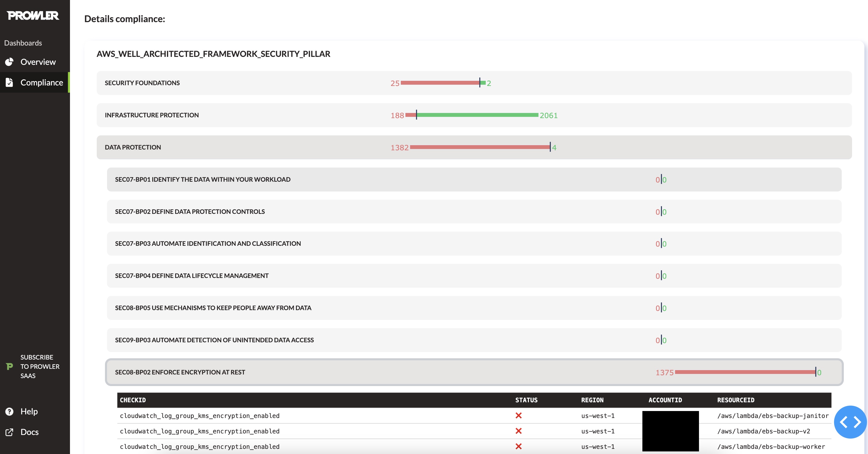
Task: Click the Compliance document icon
Action: pos(10,83)
